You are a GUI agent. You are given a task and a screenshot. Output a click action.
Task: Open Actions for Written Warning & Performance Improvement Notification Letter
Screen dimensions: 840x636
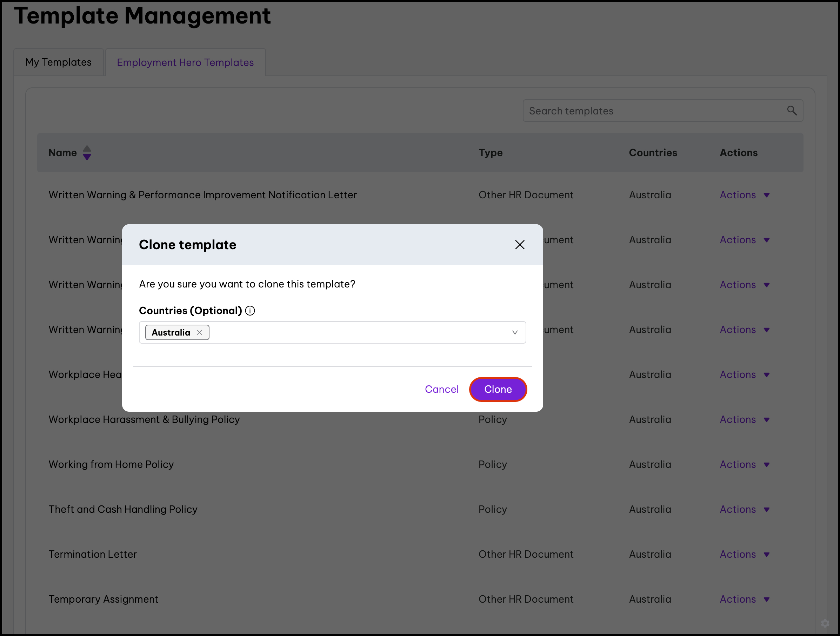pos(744,195)
